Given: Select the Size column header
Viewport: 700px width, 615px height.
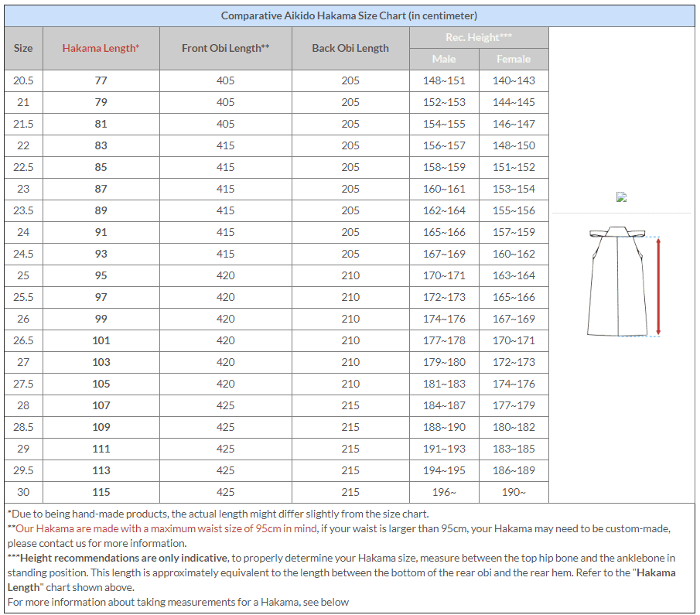Looking at the screenshot, I should [23, 48].
